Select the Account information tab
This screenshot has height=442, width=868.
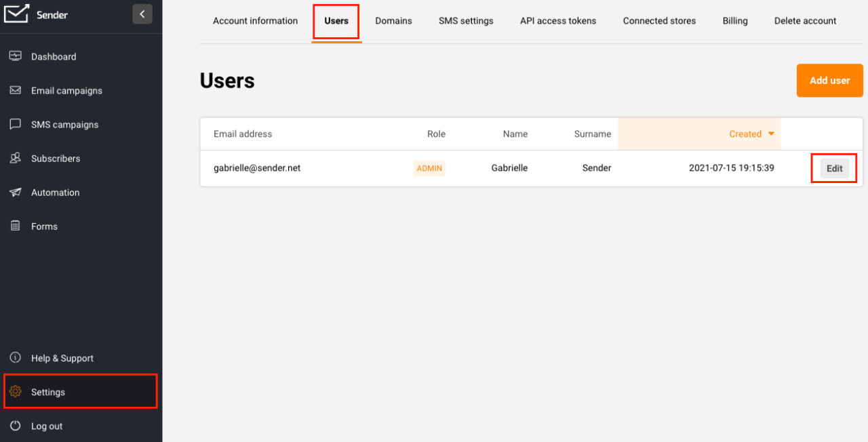(x=255, y=20)
